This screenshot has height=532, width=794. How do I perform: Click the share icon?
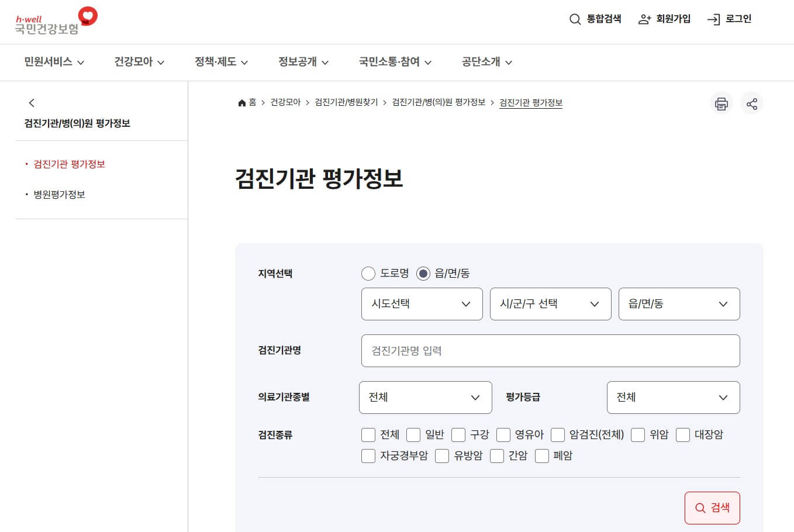(752, 103)
